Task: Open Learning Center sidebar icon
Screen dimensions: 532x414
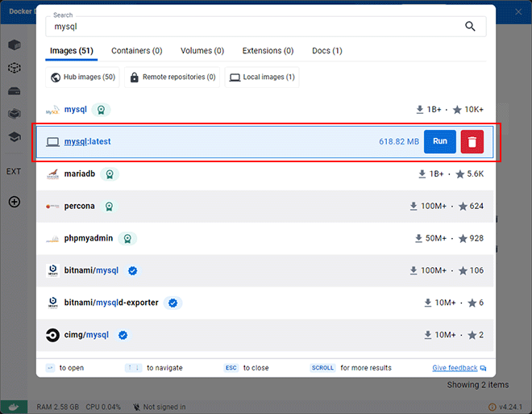Action: coord(15,137)
